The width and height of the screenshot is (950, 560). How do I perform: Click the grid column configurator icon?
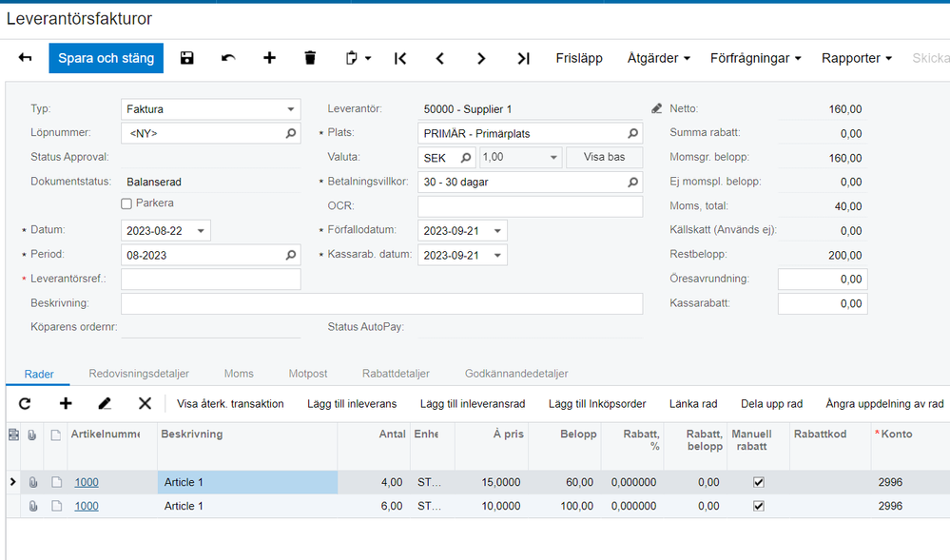(x=13, y=434)
